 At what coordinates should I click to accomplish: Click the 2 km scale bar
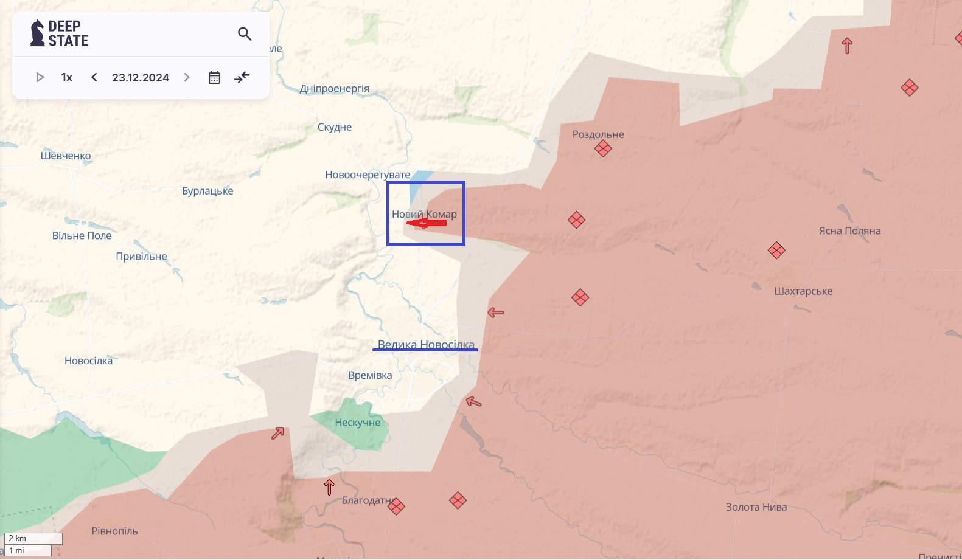(x=33, y=539)
